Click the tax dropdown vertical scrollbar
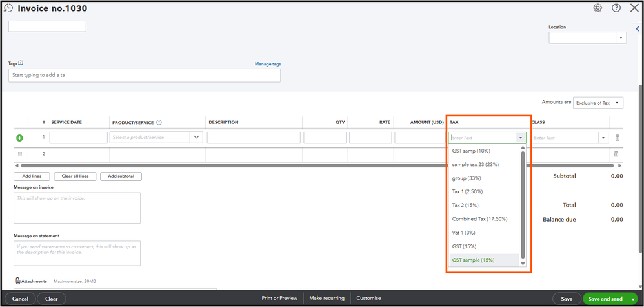Screen dimensions: 644x307 pyautogui.click(x=523, y=204)
